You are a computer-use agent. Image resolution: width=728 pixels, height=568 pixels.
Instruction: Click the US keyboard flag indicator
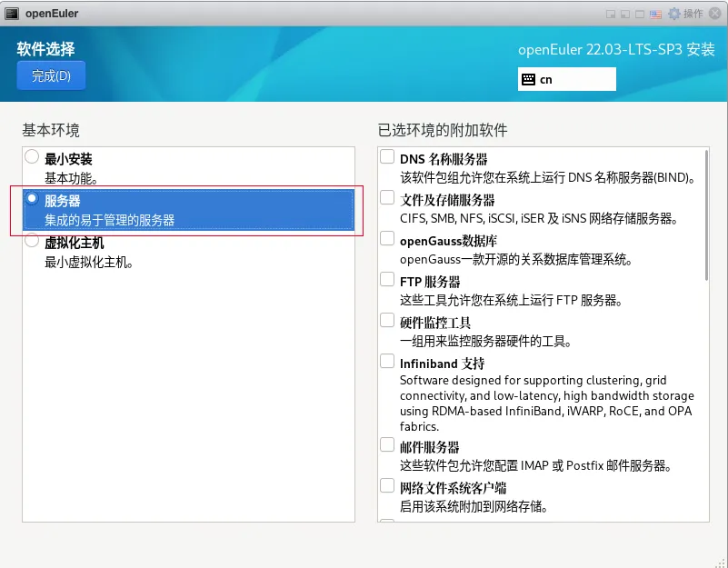pos(655,14)
